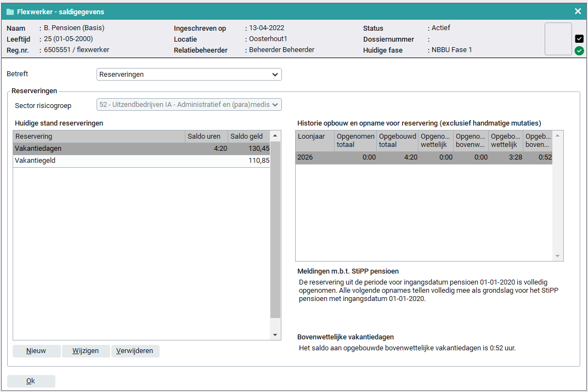Toggle the black checkbox near photo
The width and height of the screenshot is (588, 392).
tap(579, 38)
